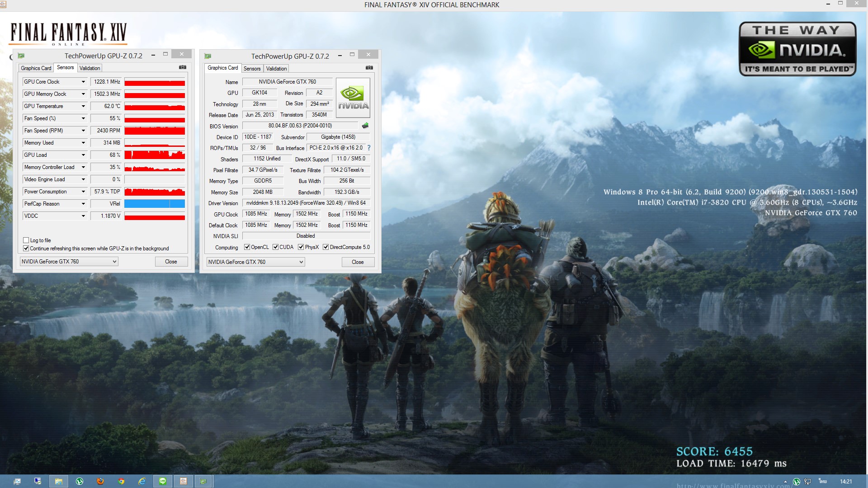This screenshot has width=868, height=488.
Task: Open GPU selector dropdown in Graphics Card window
Action: coord(301,262)
